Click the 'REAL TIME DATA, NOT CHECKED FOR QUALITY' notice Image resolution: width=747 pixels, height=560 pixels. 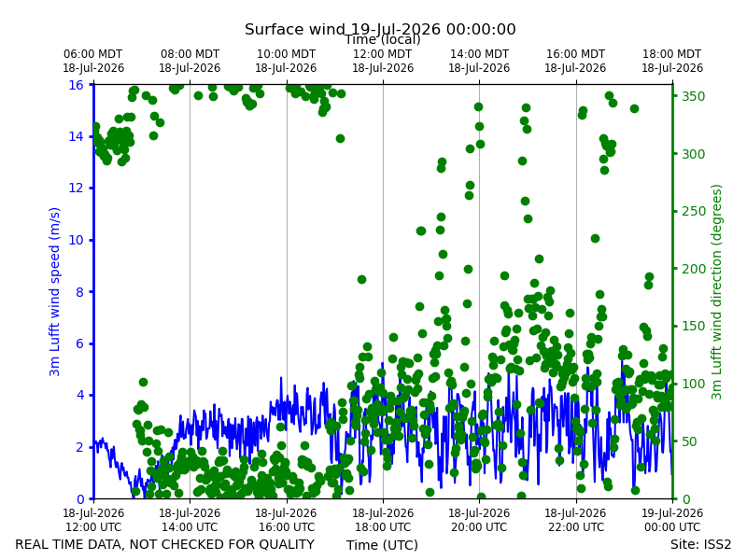point(165,544)
